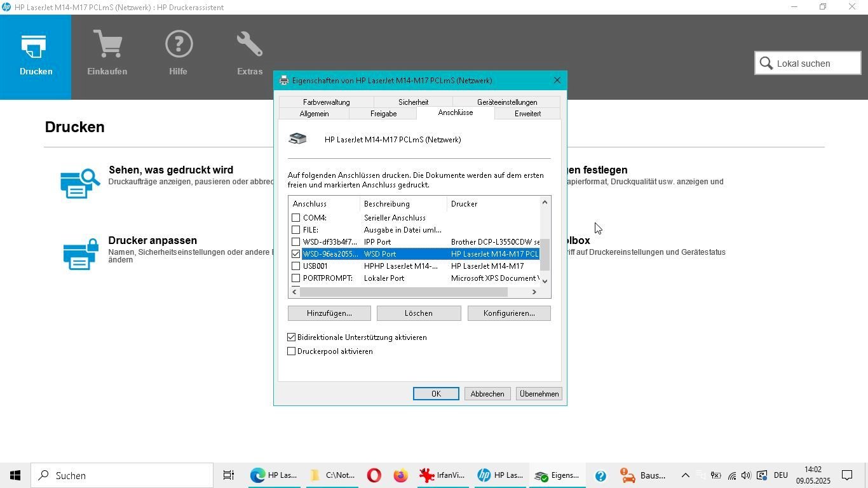Image resolution: width=868 pixels, height=488 pixels.
Task: Enable 'Druckerpool aktivieren' checkbox
Action: pos(292,351)
